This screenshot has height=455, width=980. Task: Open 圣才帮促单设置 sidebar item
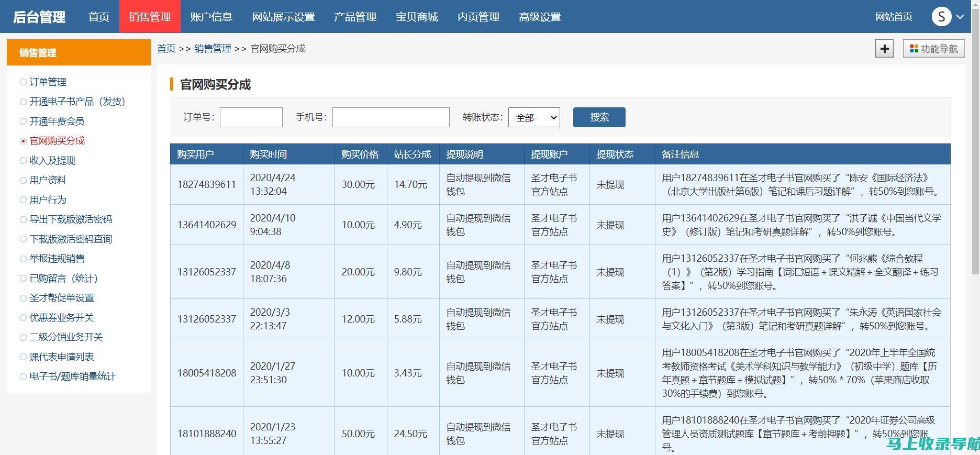(x=61, y=298)
